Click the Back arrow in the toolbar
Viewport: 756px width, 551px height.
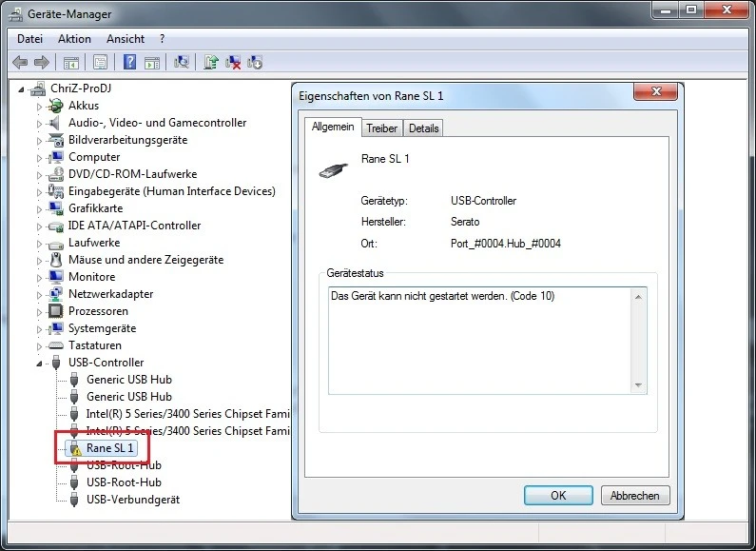tap(20, 63)
